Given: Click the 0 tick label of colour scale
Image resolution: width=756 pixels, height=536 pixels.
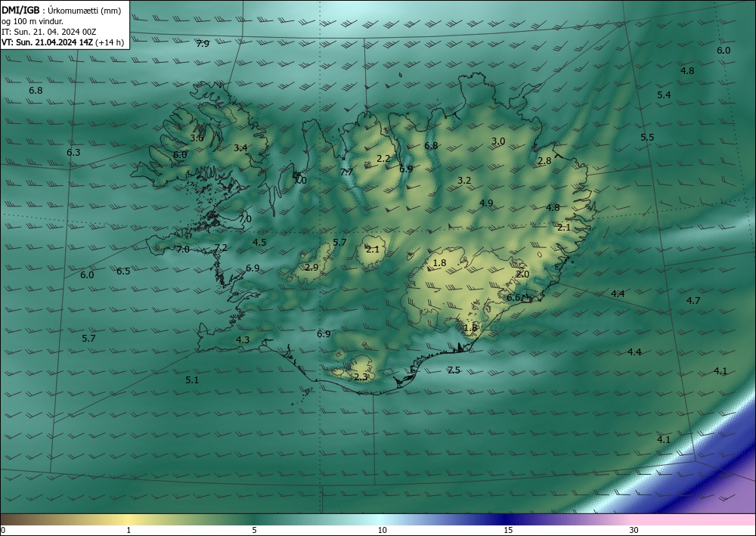Looking at the screenshot, I should pyautogui.click(x=3, y=530).
